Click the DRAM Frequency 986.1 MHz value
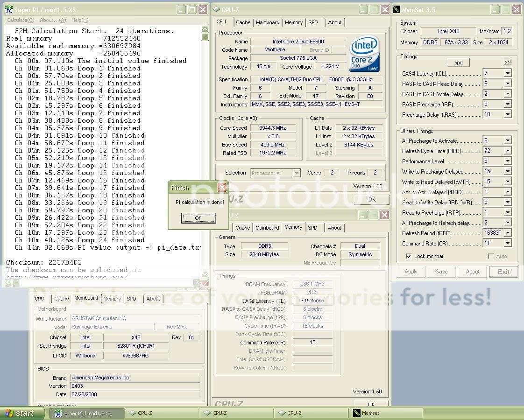This screenshot has width=524, height=420. (x=312, y=284)
